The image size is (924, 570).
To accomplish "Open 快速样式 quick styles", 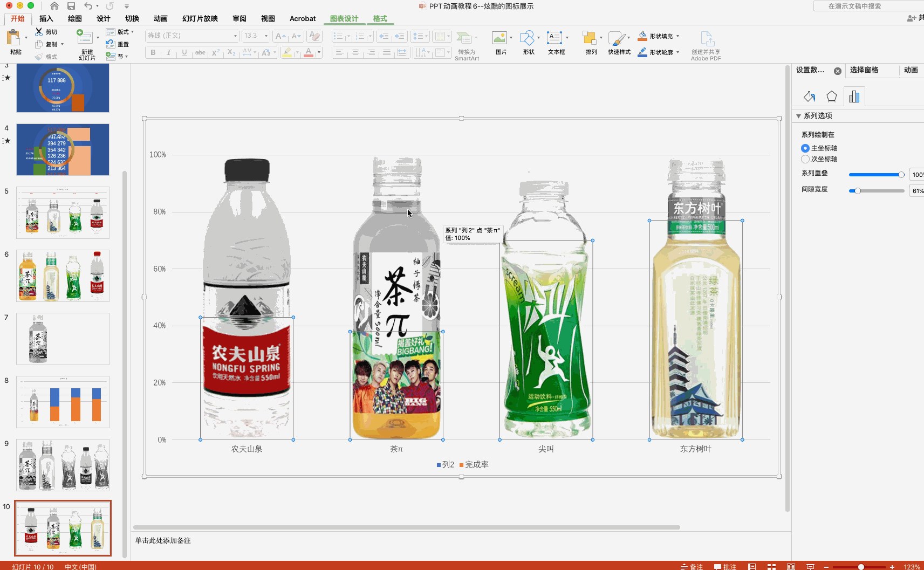I will coord(616,38).
